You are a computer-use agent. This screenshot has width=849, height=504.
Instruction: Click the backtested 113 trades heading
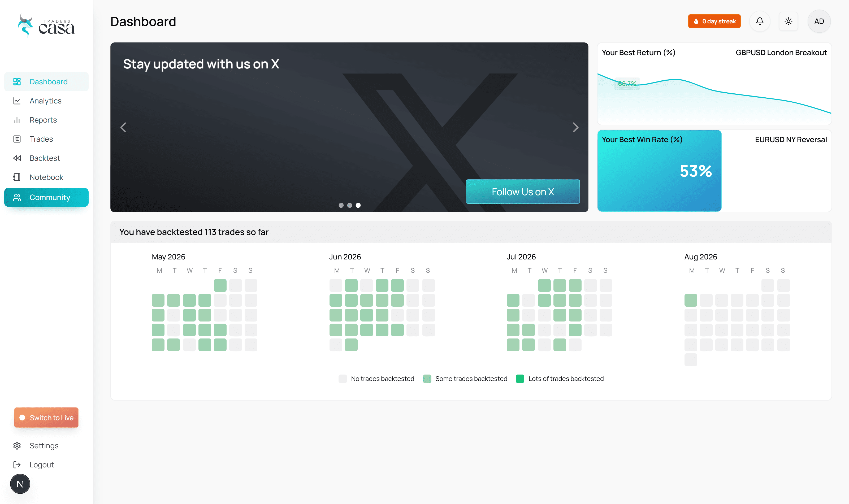coord(194,232)
